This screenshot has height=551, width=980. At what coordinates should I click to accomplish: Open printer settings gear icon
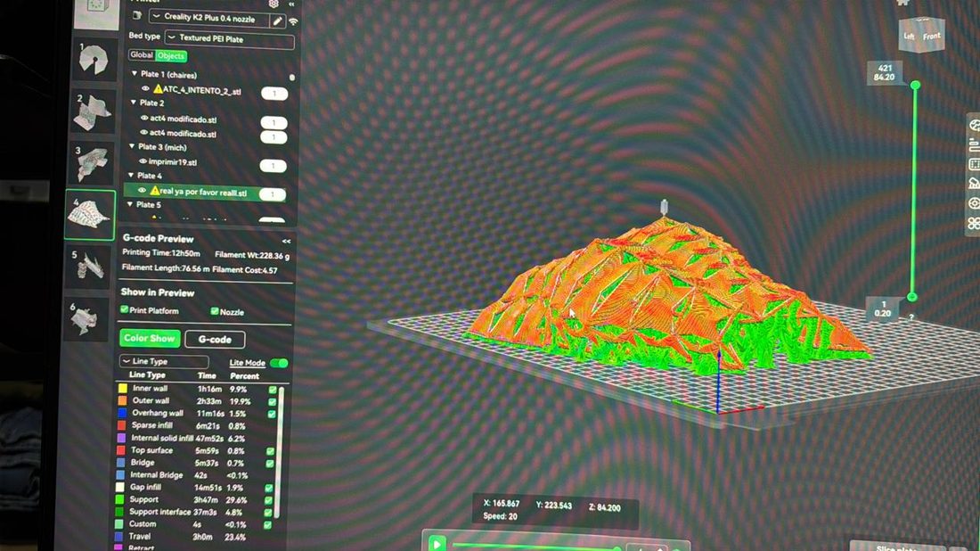point(274,4)
